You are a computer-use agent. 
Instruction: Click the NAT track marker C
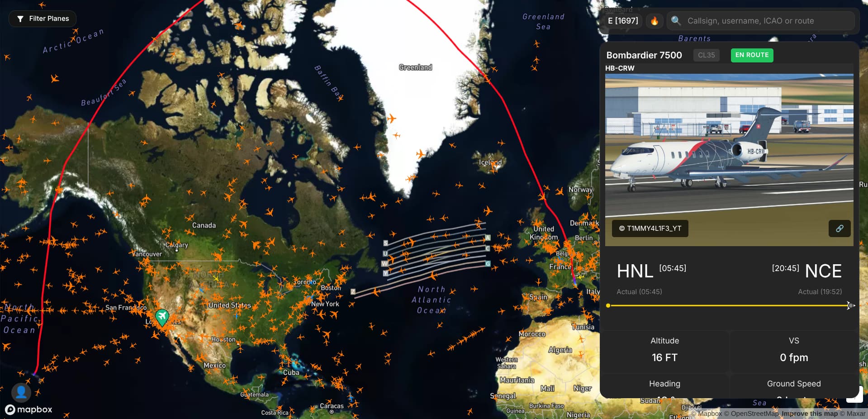[488, 248]
